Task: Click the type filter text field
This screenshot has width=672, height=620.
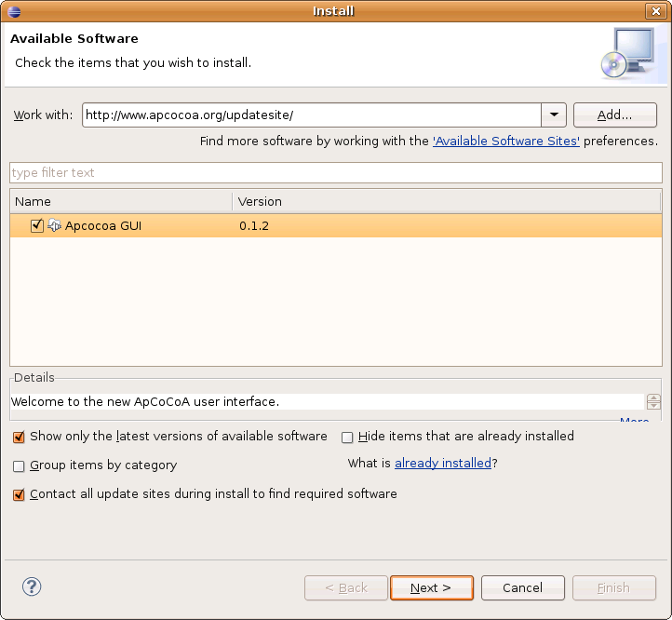Action: pyautogui.click(x=336, y=173)
